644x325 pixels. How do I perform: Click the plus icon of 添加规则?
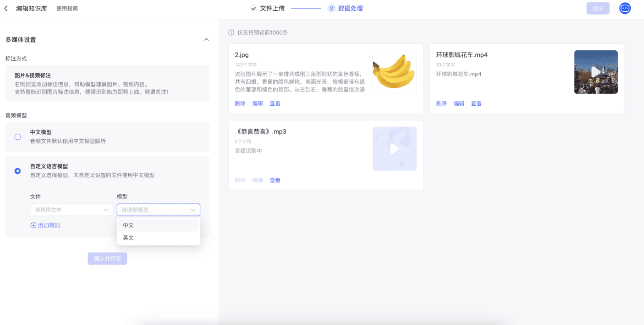(x=33, y=225)
